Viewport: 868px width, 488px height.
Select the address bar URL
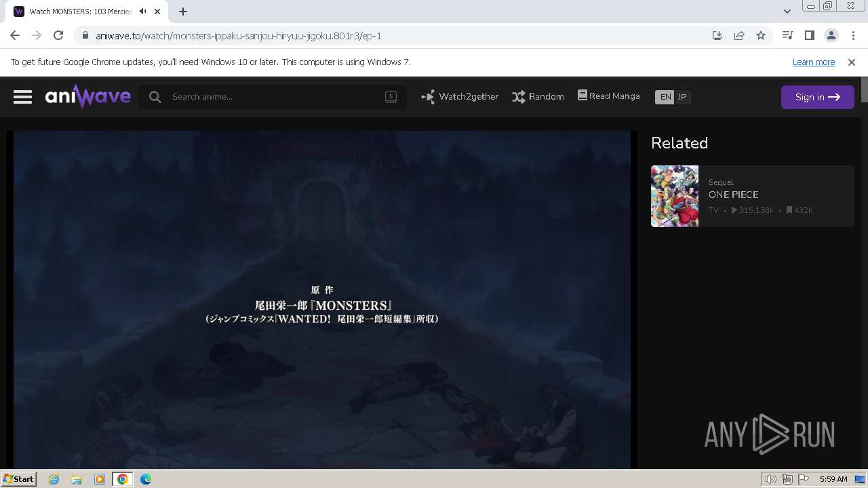pyautogui.click(x=239, y=35)
